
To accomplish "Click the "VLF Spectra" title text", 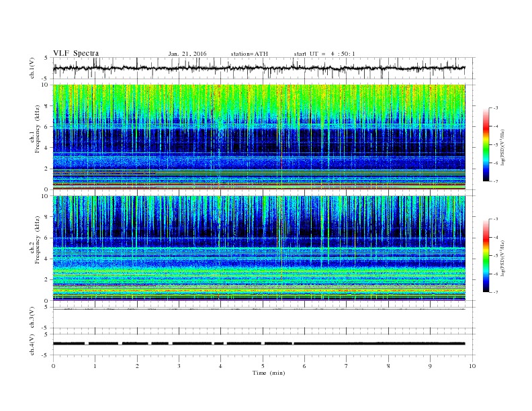I will click(x=76, y=53).
